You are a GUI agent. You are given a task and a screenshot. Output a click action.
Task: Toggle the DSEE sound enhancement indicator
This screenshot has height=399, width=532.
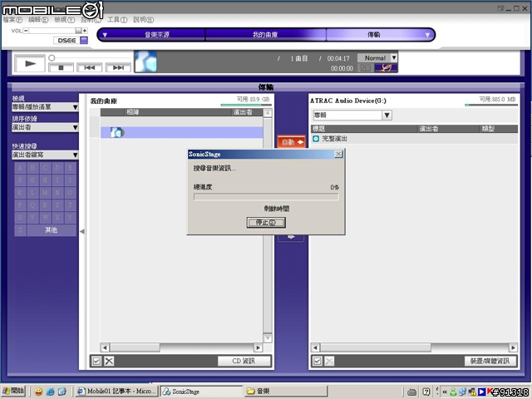[x=84, y=41]
